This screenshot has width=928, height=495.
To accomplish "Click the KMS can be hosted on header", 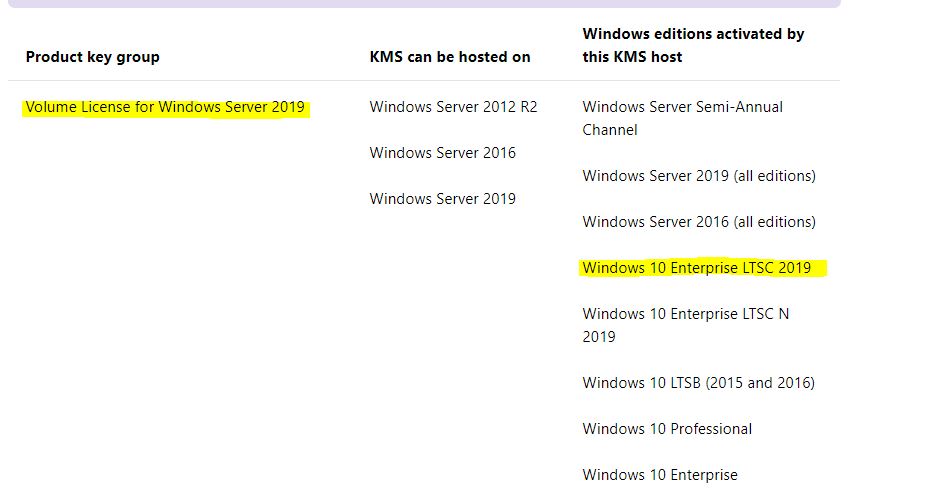I will coord(450,57).
